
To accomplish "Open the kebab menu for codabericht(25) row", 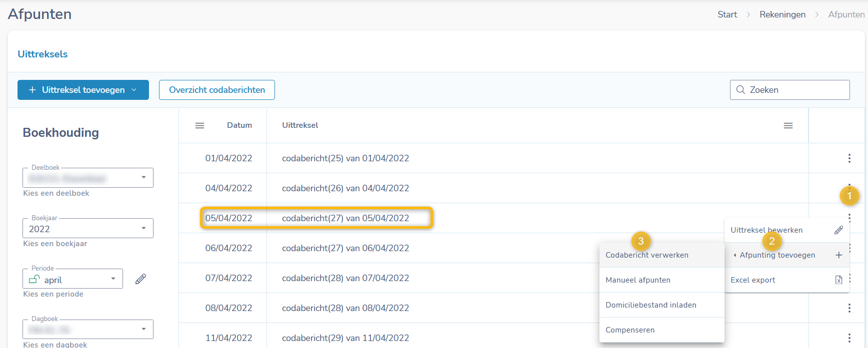I will pos(849,158).
